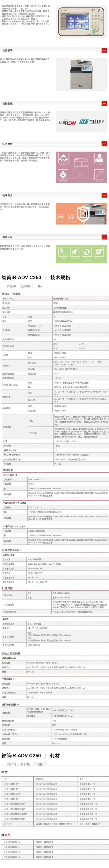The image size is (109, 868).
Task: Click the 8.4秒 first-copy time cell
Action: pyautogui.click(x=93, y=344)
